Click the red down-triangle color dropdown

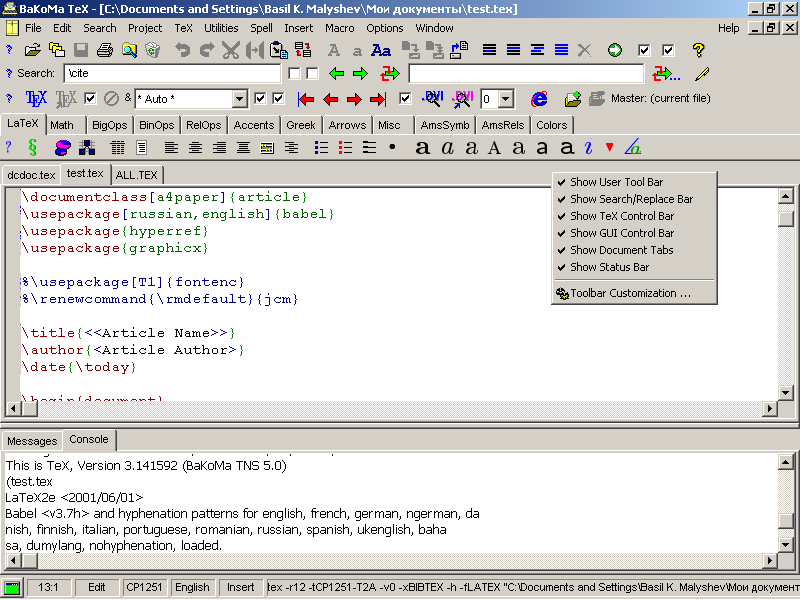click(610, 148)
